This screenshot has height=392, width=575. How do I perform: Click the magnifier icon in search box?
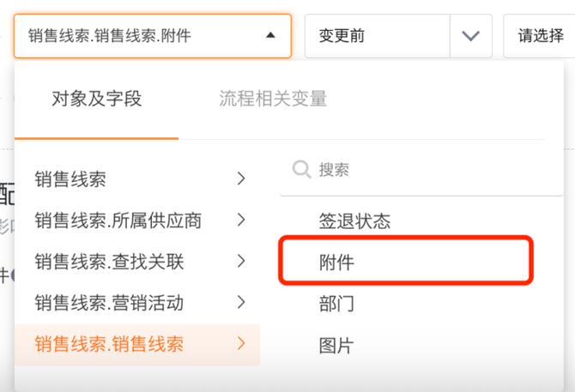(301, 170)
